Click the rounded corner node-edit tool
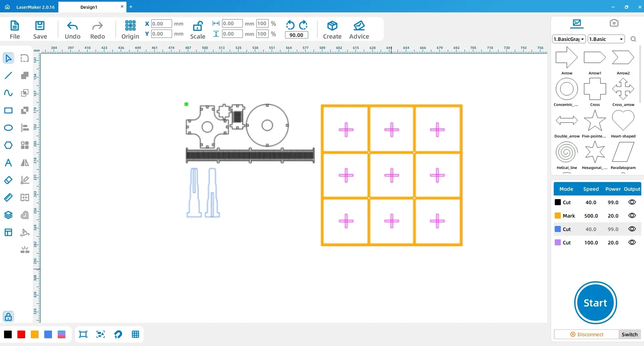This screenshot has width=644, height=346. pos(24,58)
